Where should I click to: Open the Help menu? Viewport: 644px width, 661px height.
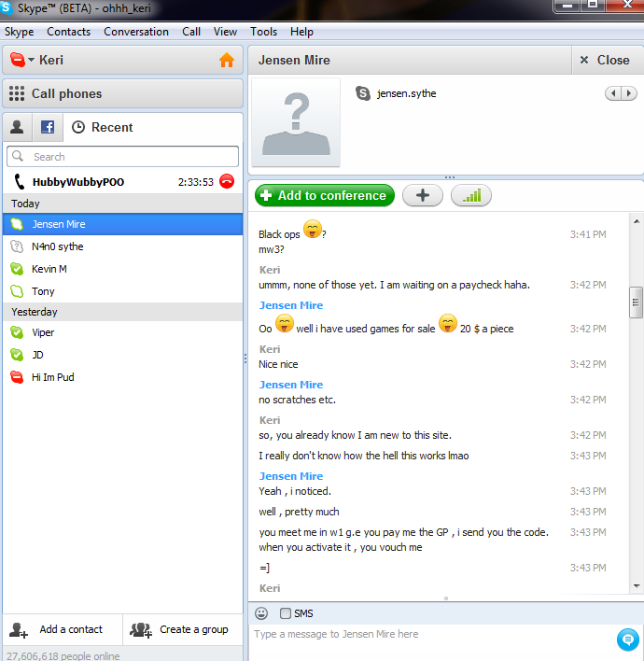[x=301, y=32]
